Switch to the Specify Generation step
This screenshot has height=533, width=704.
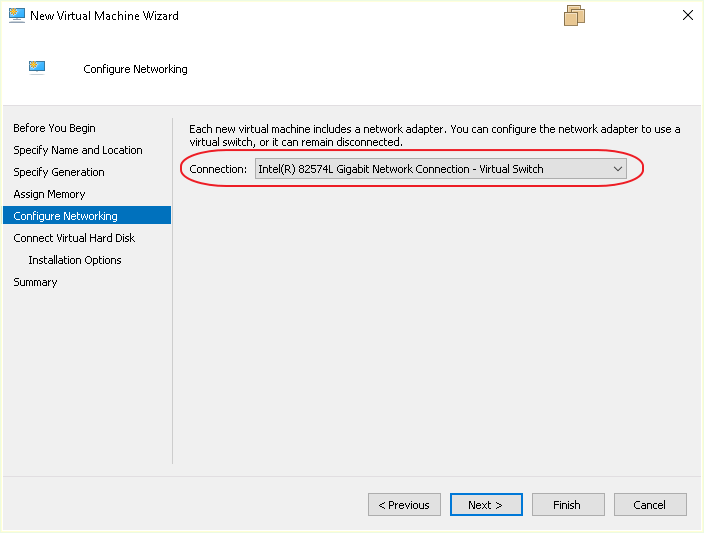click(59, 172)
